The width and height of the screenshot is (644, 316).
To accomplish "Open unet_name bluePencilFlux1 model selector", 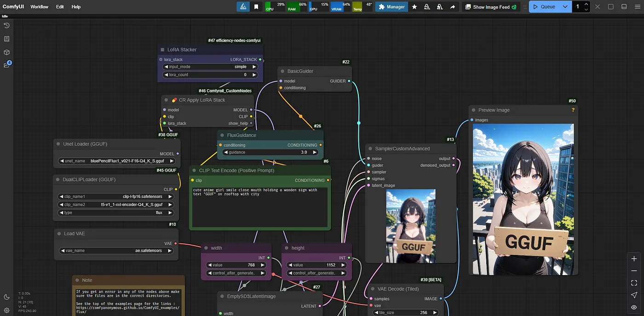I will click(117, 161).
